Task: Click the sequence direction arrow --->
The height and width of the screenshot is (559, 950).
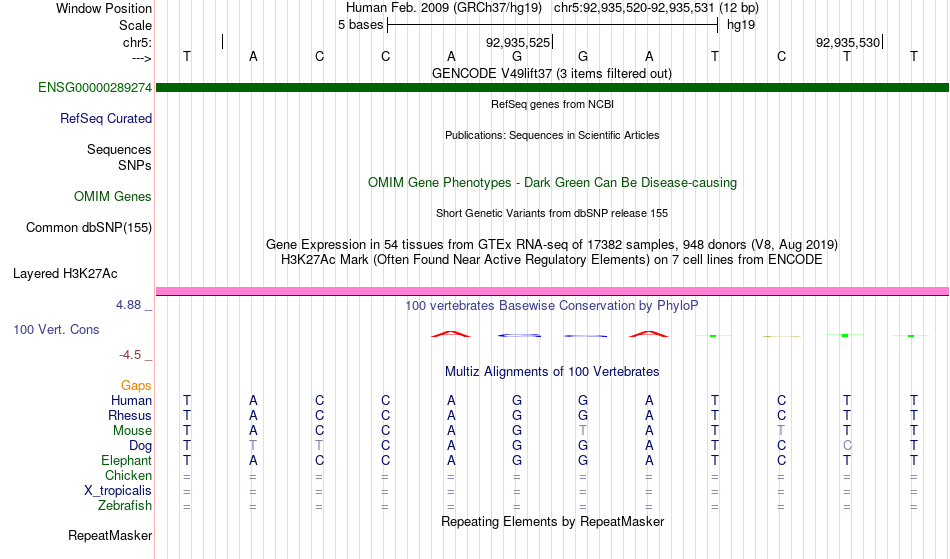Action: pos(141,59)
